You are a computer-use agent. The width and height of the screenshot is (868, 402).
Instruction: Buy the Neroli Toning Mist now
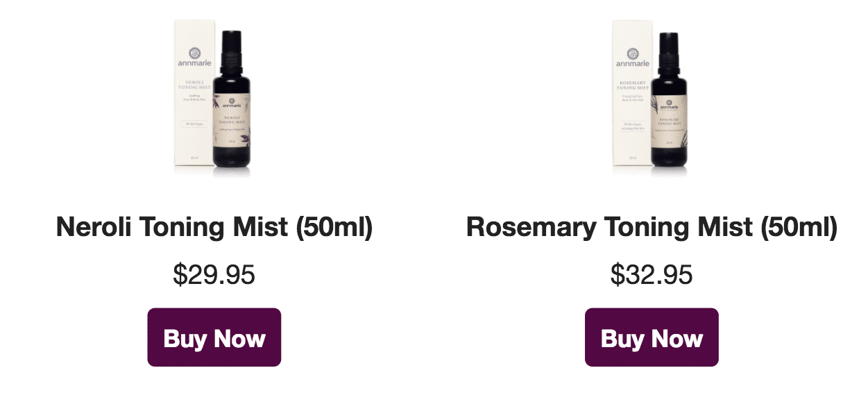click(x=214, y=337)
